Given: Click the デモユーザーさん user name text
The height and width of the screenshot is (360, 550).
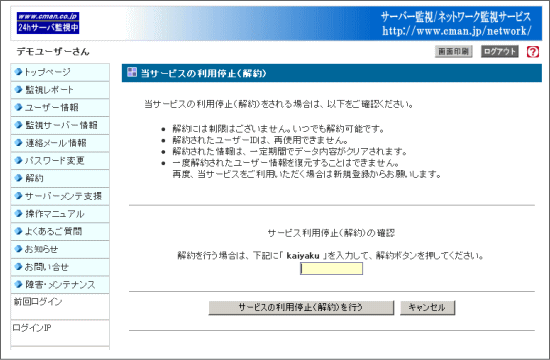Looking at the screenshot, I should (53, 52).
